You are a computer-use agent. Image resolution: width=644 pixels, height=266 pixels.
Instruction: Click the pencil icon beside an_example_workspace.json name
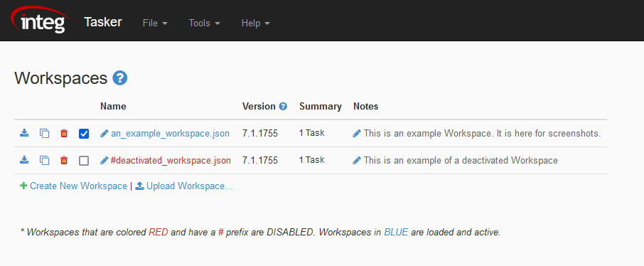click(104, 133)
